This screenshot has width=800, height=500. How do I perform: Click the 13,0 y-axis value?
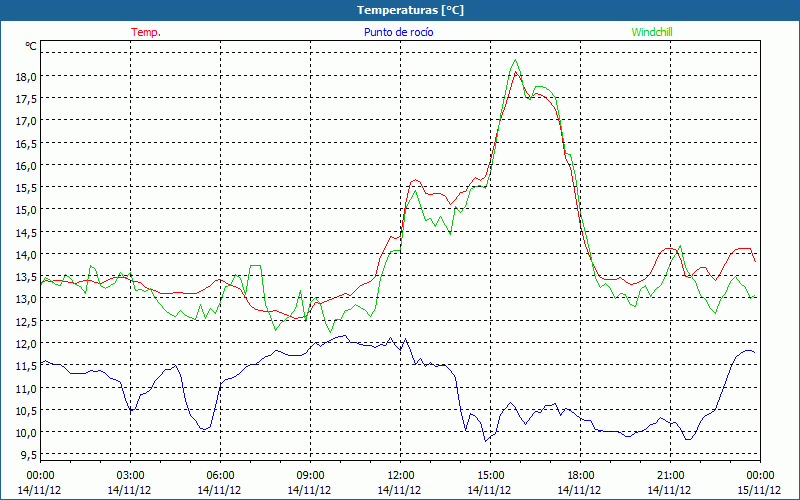(x=28, y=298)
